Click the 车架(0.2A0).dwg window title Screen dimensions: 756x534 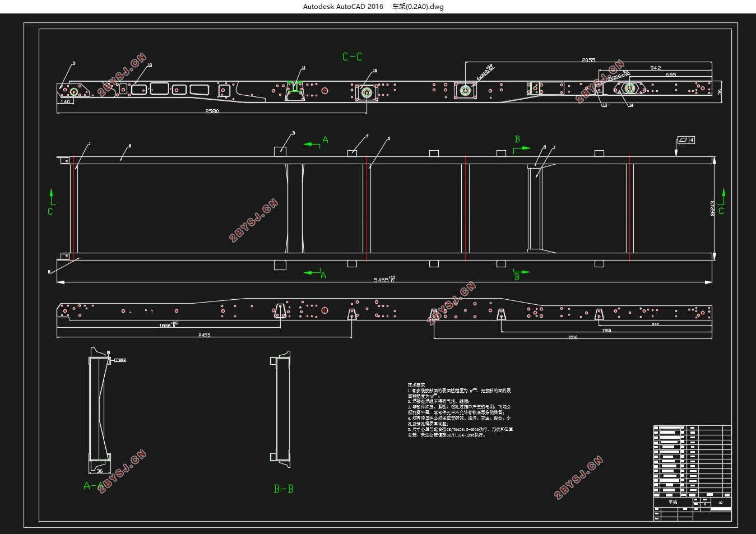pos(418,7)
